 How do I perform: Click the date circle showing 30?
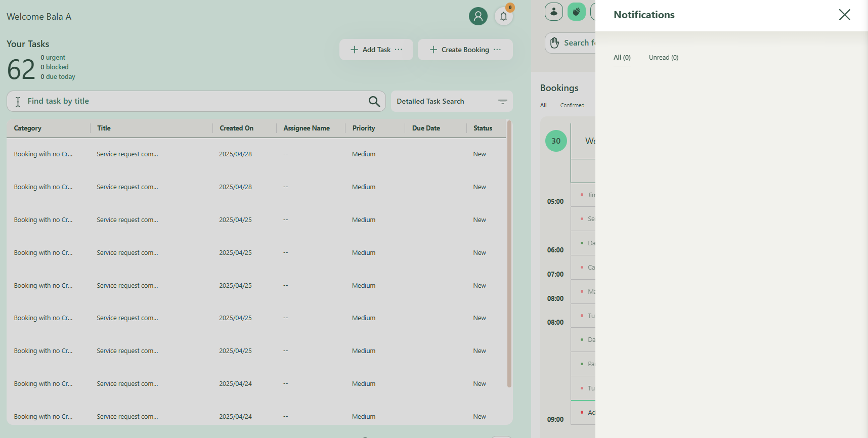coord(556,141)
